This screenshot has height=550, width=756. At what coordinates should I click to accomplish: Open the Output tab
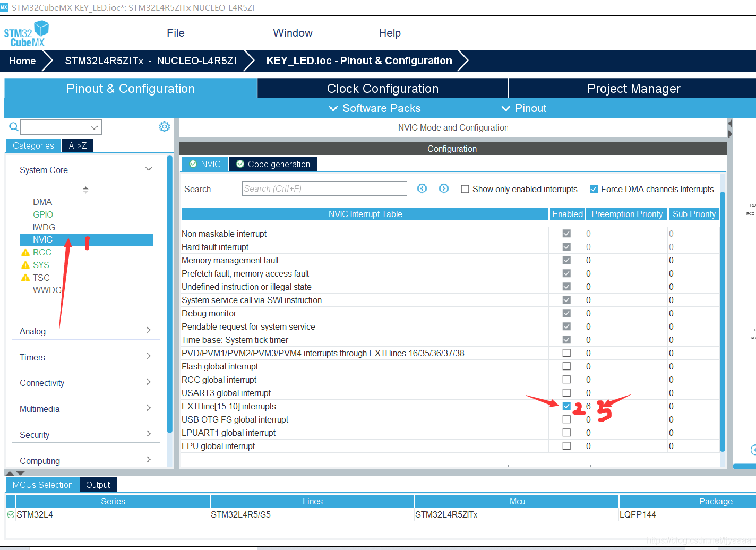coord(98,485)
